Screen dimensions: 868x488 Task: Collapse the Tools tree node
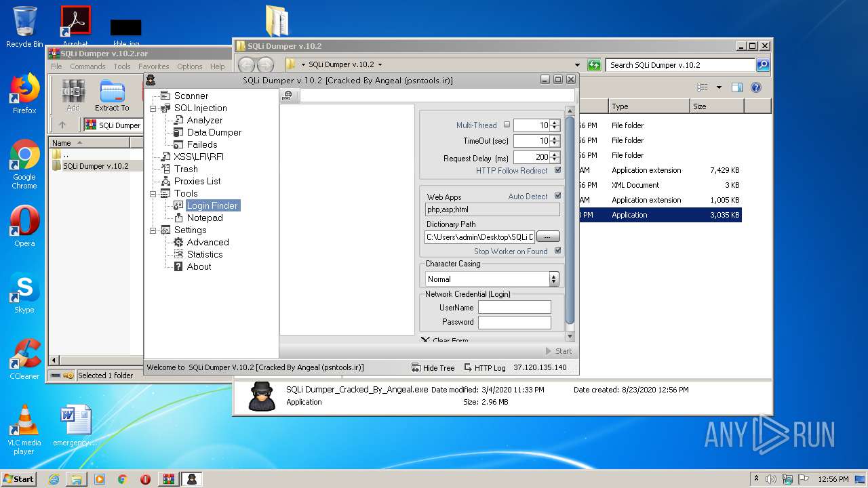[x=153, y=193]
